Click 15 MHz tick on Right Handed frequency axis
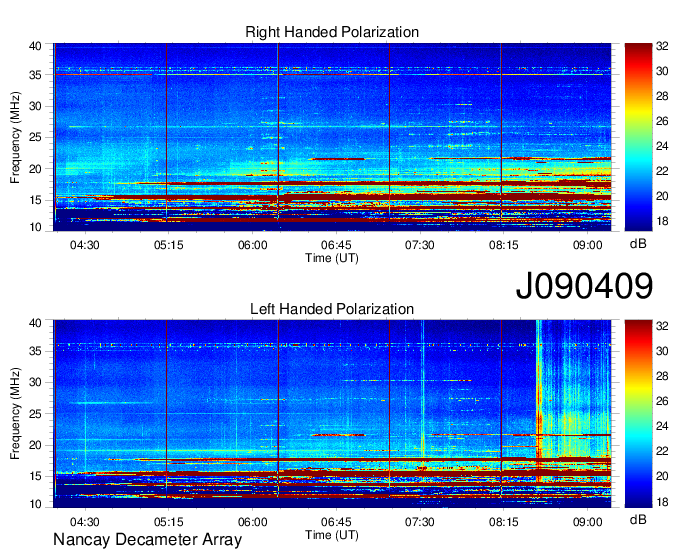Viewport: 680px width, 552px height. point(35,200)
